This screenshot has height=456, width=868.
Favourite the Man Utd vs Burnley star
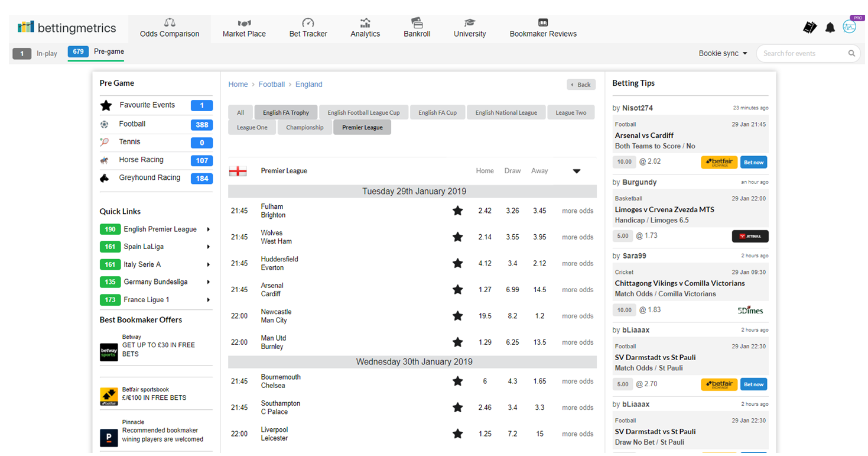[x=457, y=342]
